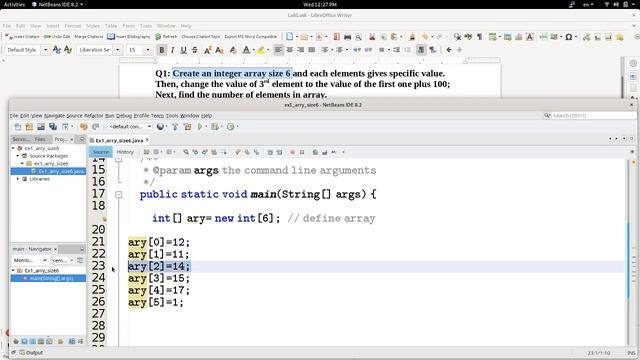Click the Insert Table icon in Writer
This screenshot has height=360, width=640.
(493, 37)
